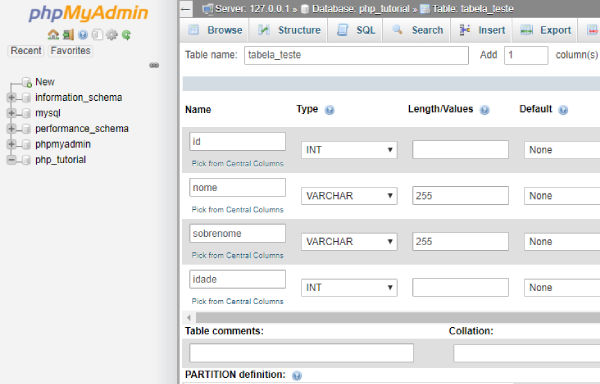Expand the phpmyadmin tree node

(11, 144)
